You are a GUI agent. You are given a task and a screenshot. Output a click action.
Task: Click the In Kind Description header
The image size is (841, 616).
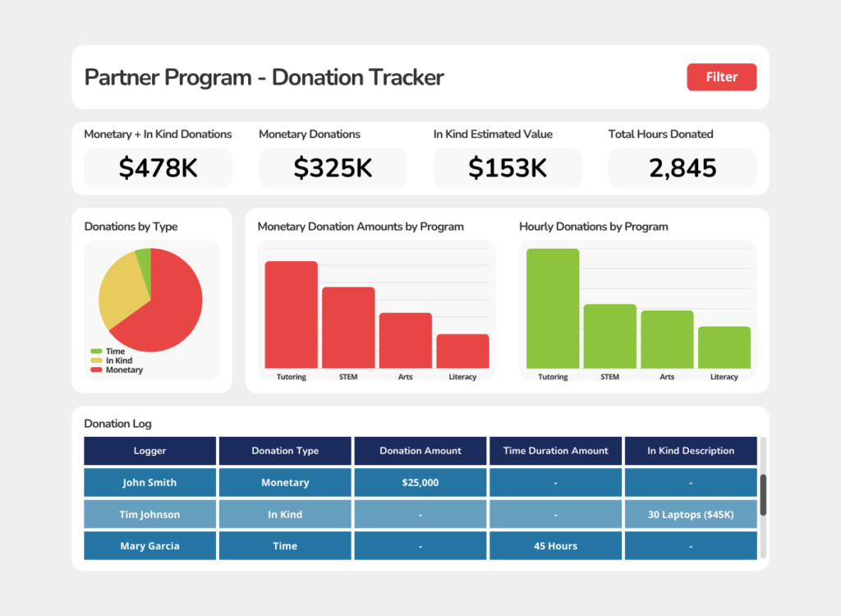[x=691, y=451]
